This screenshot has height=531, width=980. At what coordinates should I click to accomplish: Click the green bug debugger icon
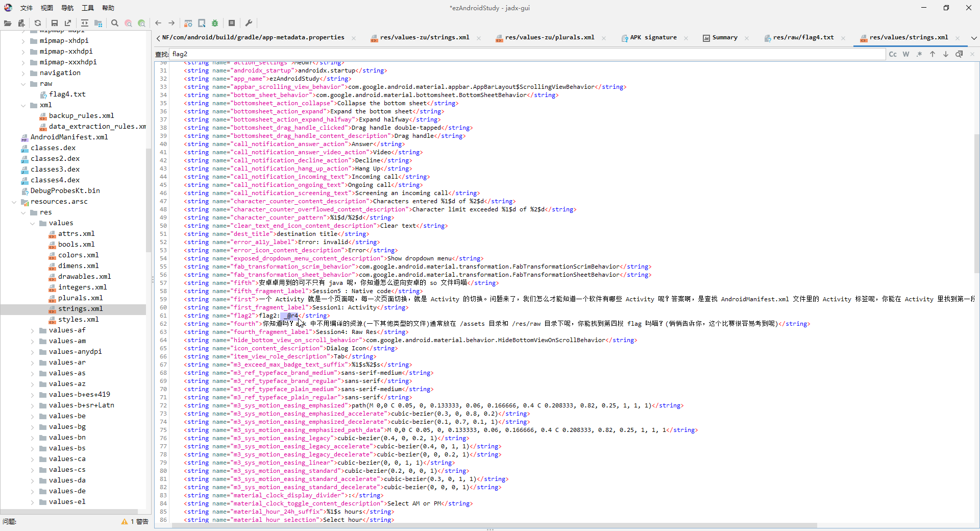[x=215, y=23]
